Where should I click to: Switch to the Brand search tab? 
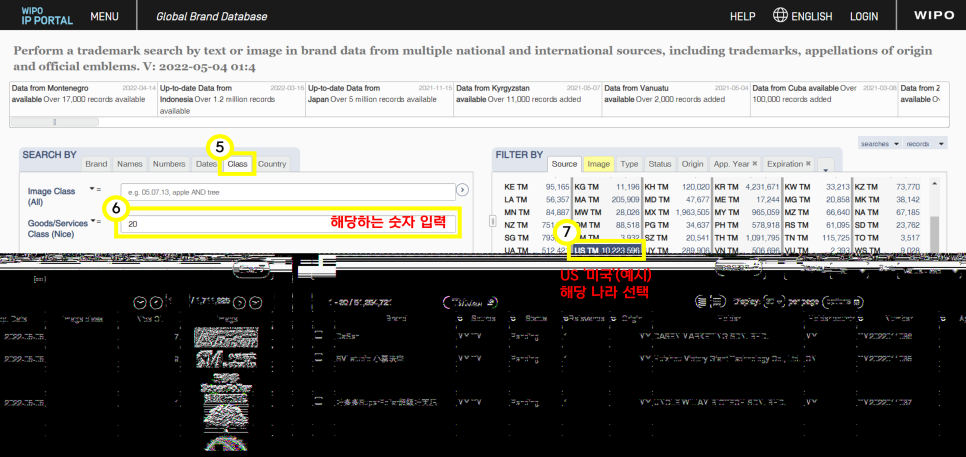[x=96, y=164]
